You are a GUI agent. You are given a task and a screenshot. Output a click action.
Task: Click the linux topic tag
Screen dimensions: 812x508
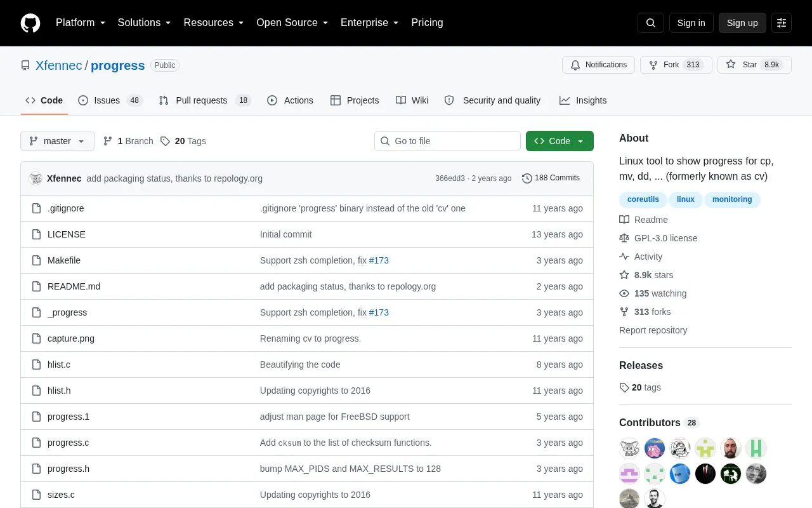tap(685, 199)
